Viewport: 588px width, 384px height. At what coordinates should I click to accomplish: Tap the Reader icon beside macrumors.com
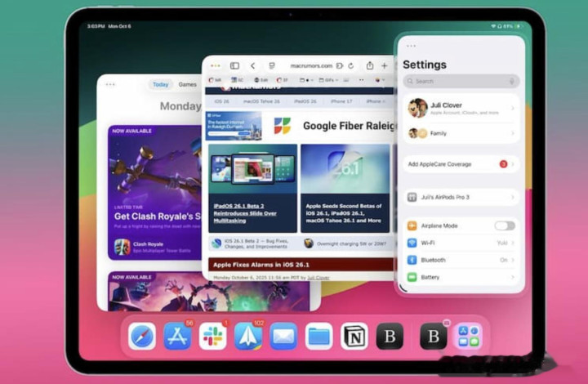coord(340,66)
